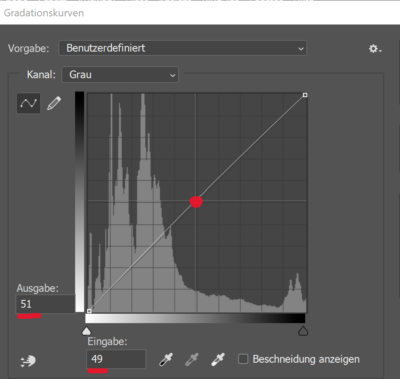Open the Kanal Grau dropdown
This screenshot has width=400, height=379.
(120, 75)
